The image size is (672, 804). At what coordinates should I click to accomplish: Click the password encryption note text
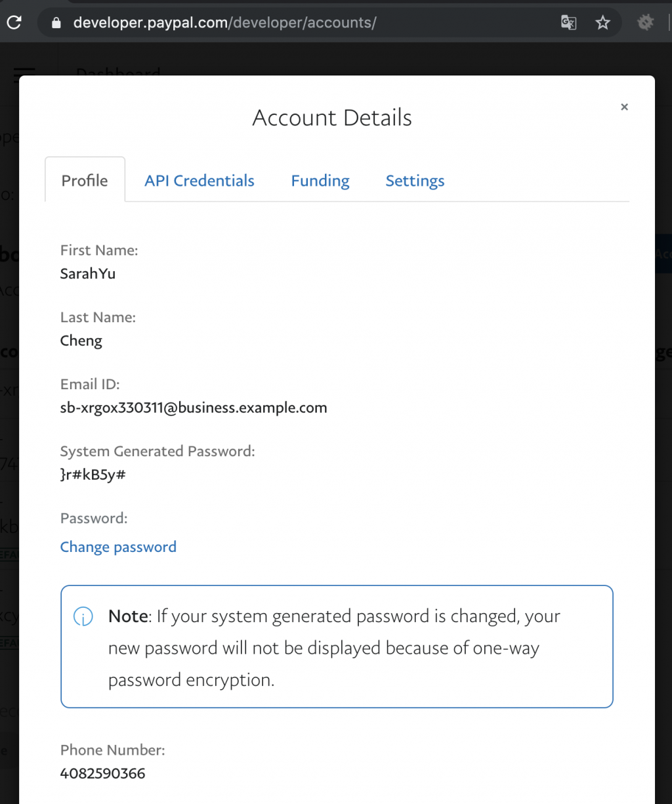coord(334,648)
